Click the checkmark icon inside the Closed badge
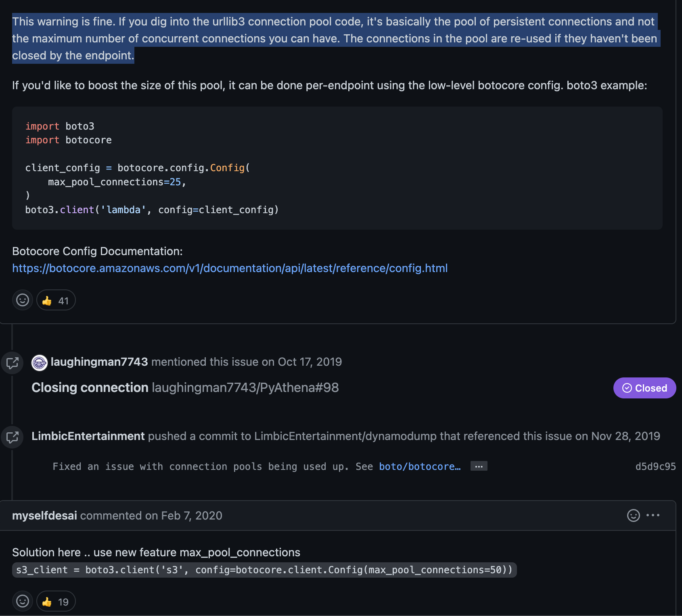682x616 pixels. coord(627,388)
